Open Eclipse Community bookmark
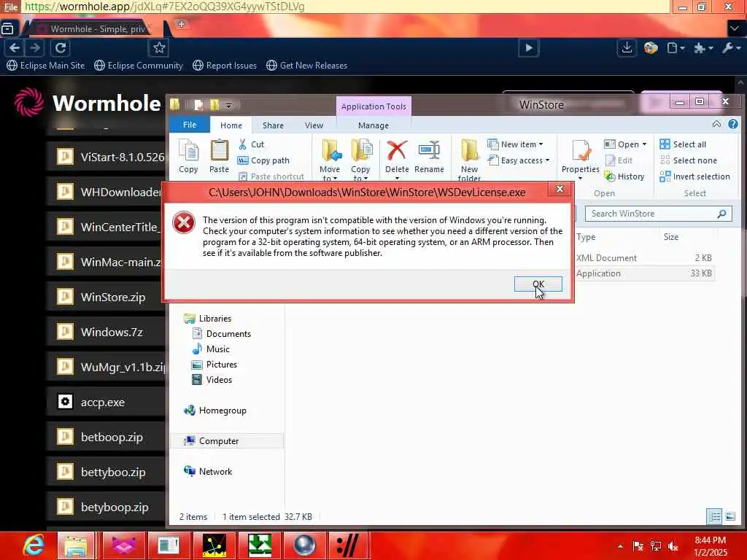Viewport: 747px width, 560px height. click(x=139, y=65)
